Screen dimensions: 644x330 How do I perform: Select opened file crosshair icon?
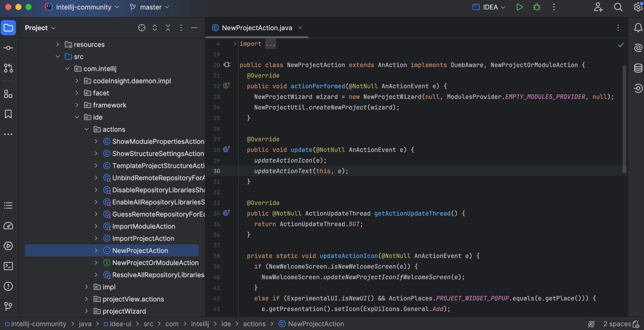click(142, 28)
